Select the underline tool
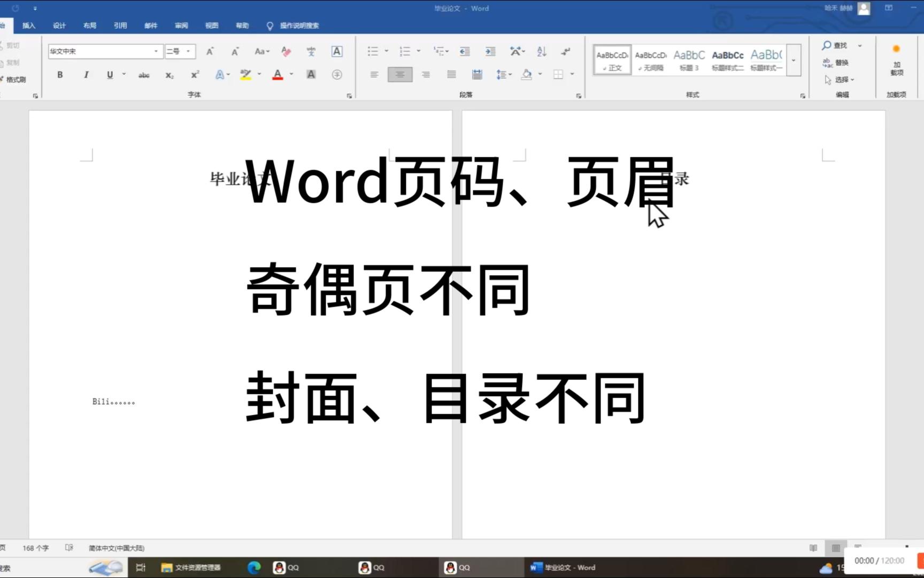Viewport: 924px width, 578px height. [x=109, y=75]
